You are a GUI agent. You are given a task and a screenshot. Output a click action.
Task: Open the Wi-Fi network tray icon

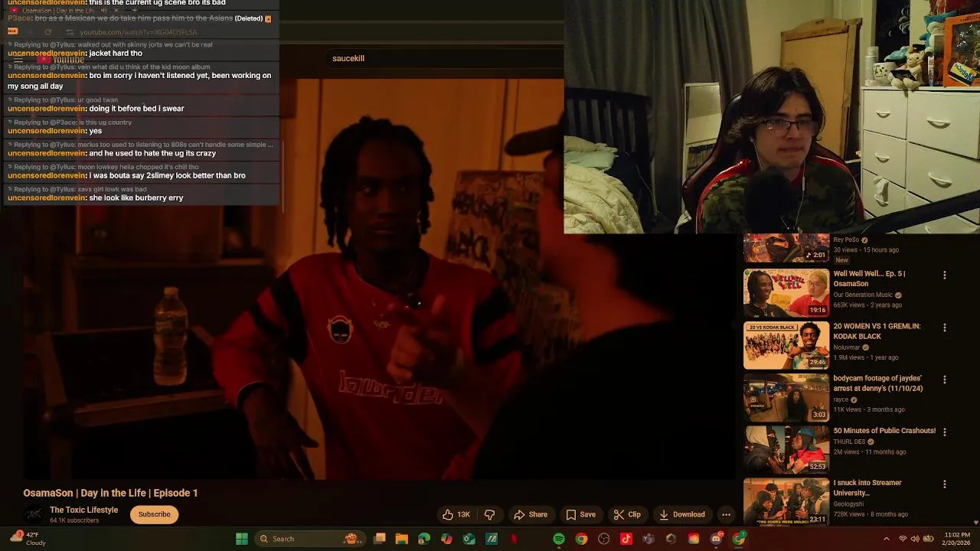pyautogui.click(x=903, y=539)
